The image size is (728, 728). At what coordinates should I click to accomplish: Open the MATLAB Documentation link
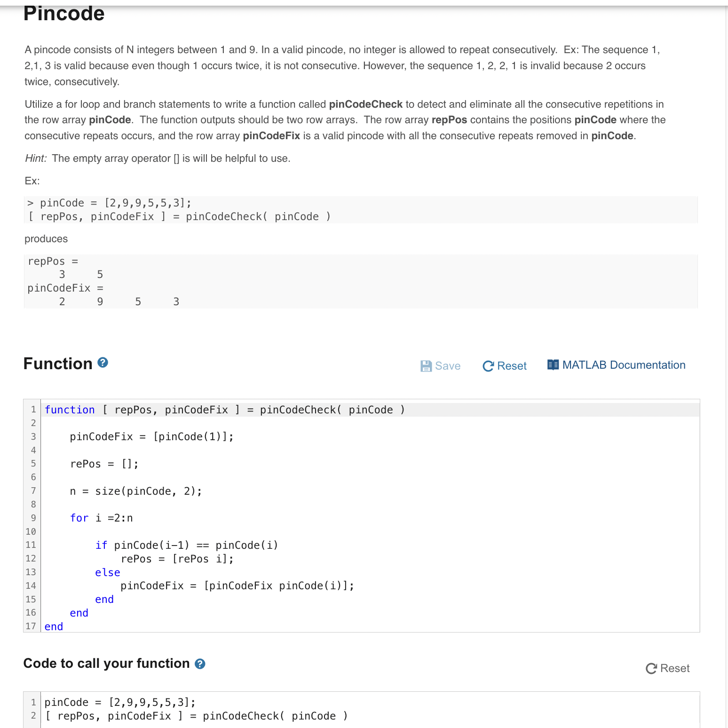pos(625,365)
